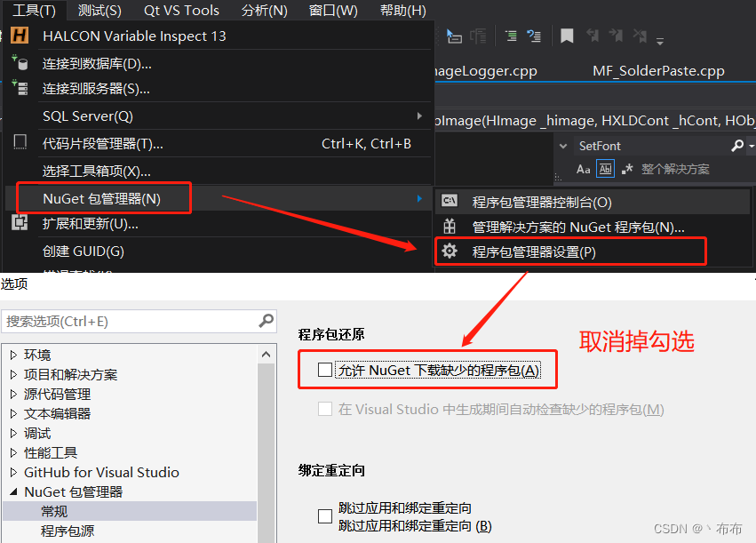Viewport: 756px width, 543px height.
Task: Expand 源代码管理 tree node
Action: (13, 394)
